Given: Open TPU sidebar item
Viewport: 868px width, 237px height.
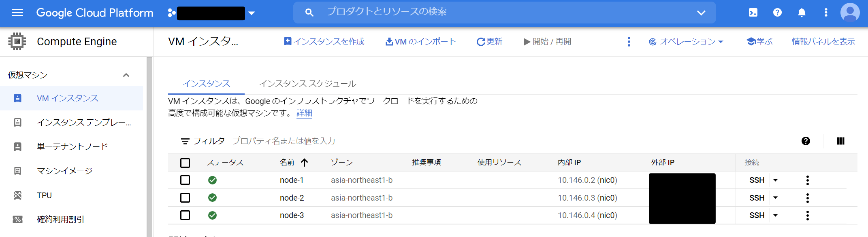Looking at the screenshot, I should 44,195.
